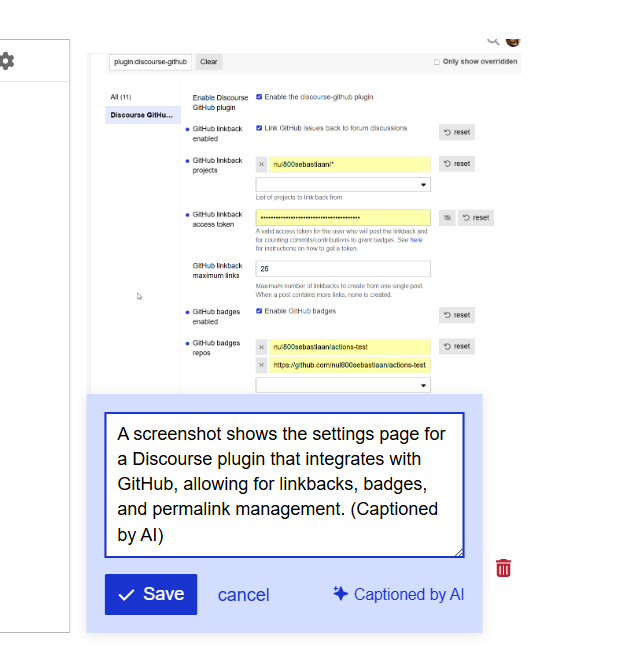Open the badges repos dropdown

coord(343,385)
